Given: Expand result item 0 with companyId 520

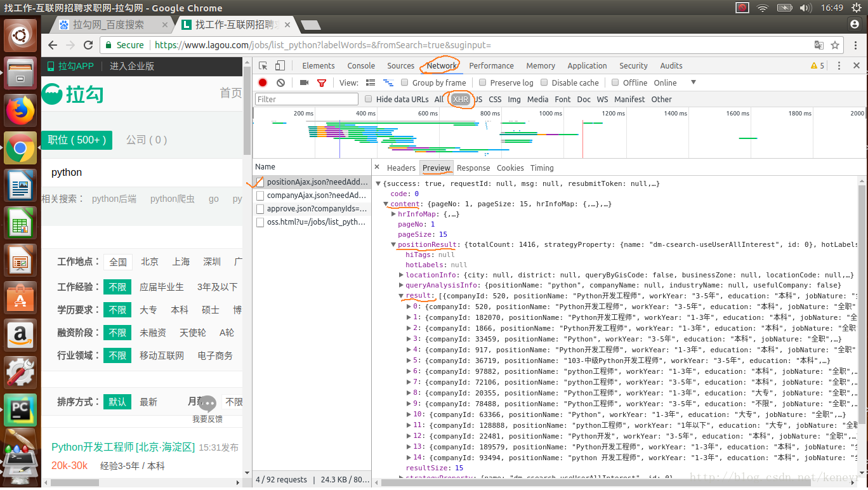Looking at the screenshot, I should (x=409, y=307).
